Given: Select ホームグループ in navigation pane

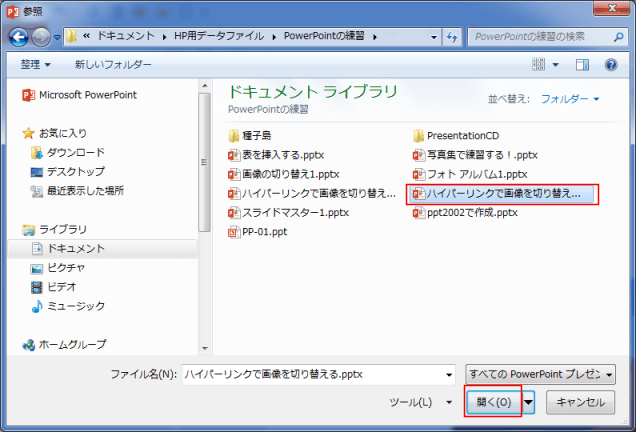Looking at the screenshot, I should point(64,344).
